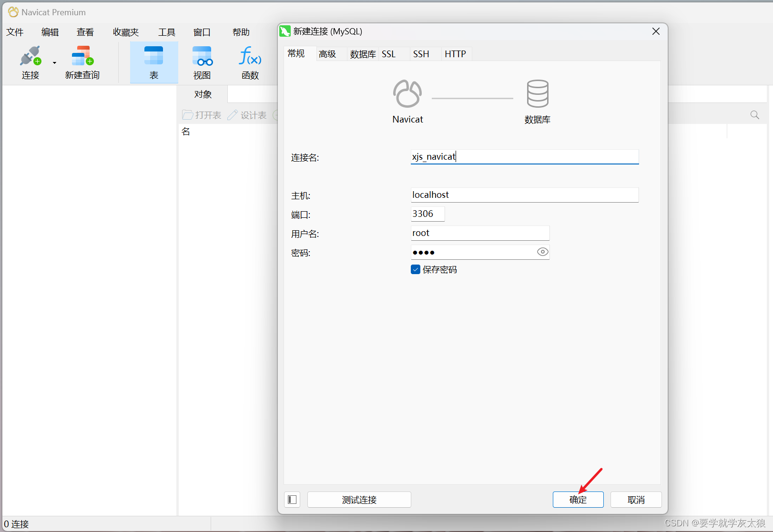The height and width of the screenshot is (532, 773).
Task: Click the connection name input field
Action: [x=525, y=157]
